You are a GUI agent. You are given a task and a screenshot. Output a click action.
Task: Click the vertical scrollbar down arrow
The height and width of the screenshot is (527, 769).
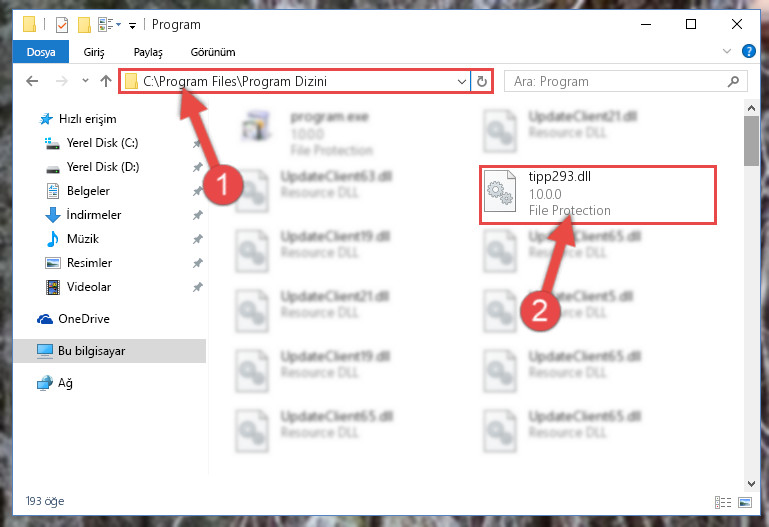[x=751, y=483]
